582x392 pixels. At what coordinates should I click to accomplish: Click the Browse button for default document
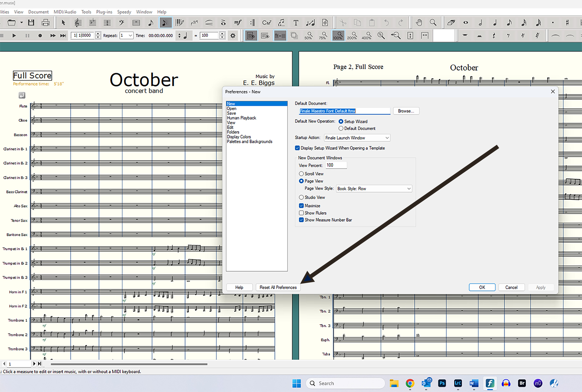[406, 111]
